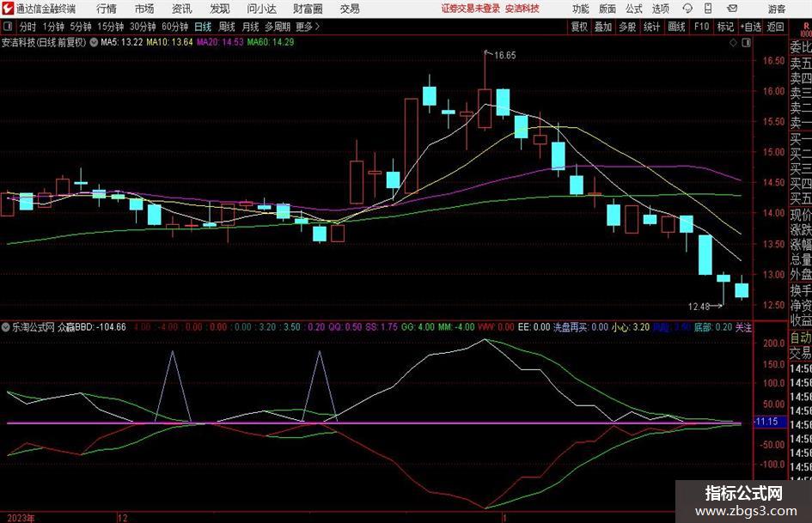This screenshot has width=812, height=523.
Task: Select the 多周期 multi-period tab
Action: click(x=278, y=27)
